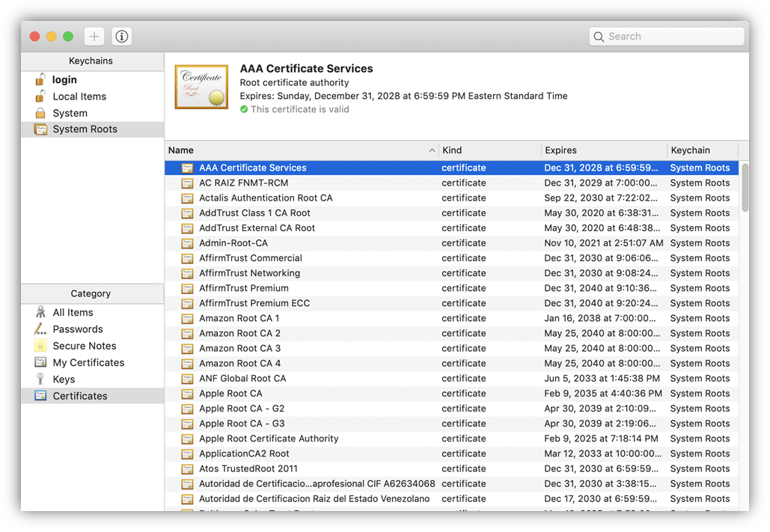This screenshot has height=532, width=770.
Task: Sort by the Keychain column header
Action: [703, 150]
